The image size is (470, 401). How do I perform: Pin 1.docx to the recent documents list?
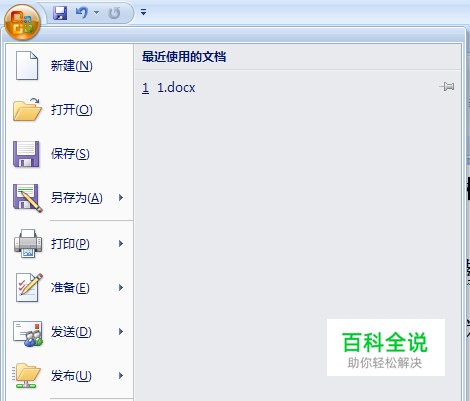[x=447, y=87]
